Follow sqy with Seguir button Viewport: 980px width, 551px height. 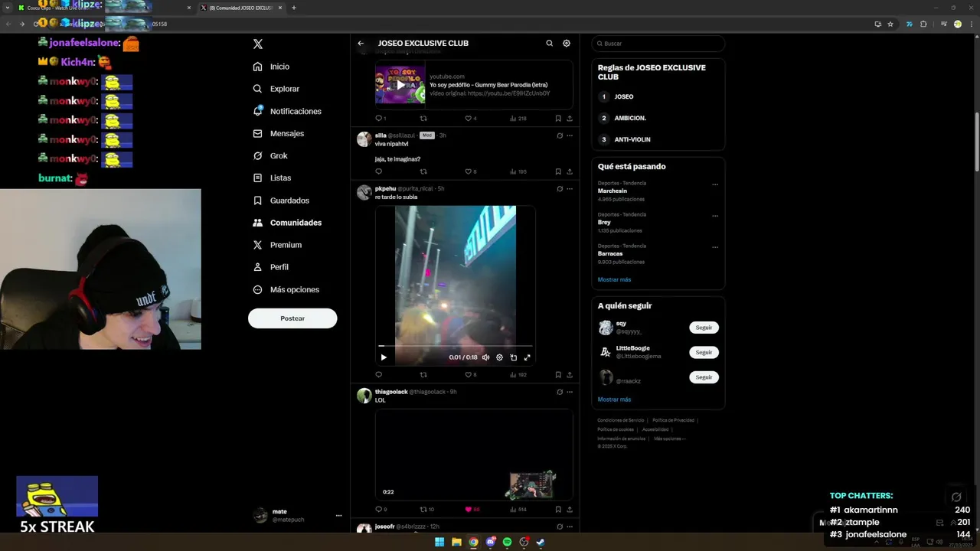[x=704, y=328]
